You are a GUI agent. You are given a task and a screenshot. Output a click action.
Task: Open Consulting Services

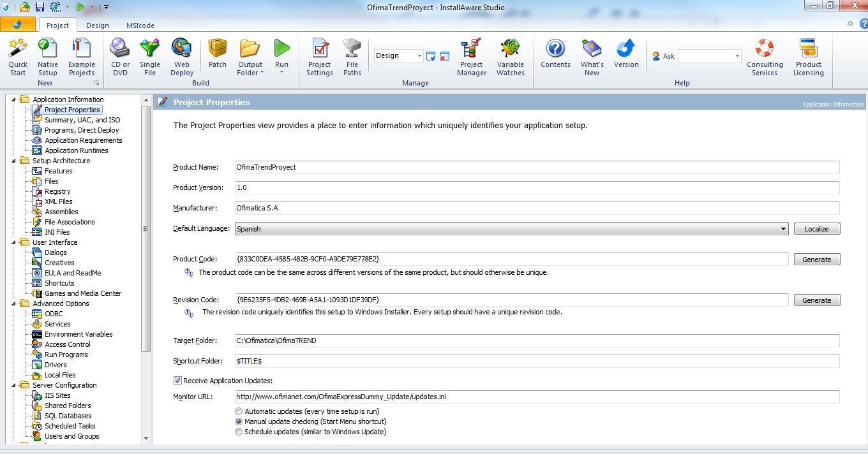pyautogui.click(x=765, y=57)
